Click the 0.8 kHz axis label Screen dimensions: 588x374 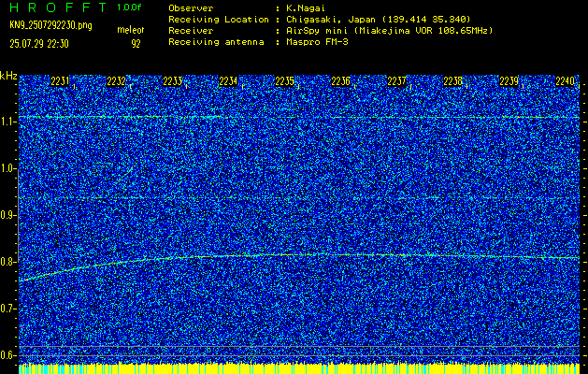tap(7, 262)
